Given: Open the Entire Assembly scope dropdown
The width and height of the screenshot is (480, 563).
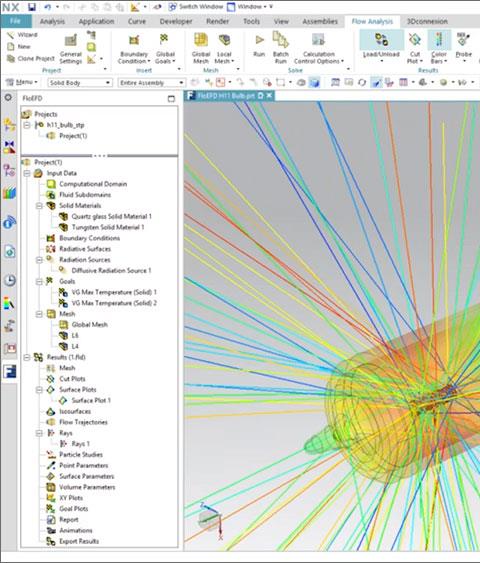Looking at the screenshot, I should click(x=152, y=83).
